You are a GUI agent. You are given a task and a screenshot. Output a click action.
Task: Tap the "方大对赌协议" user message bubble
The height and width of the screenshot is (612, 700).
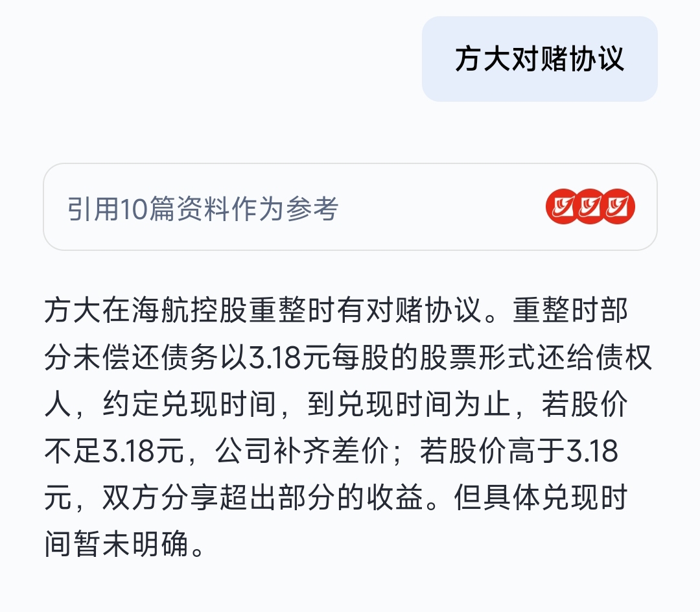pyautogui.click(x=539, y=59)
